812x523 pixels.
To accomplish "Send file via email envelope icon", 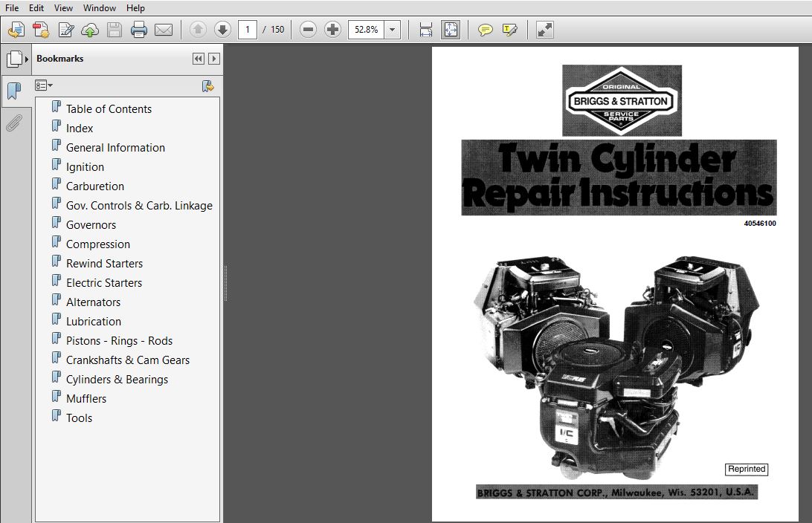I will click(x=164, y=30).
